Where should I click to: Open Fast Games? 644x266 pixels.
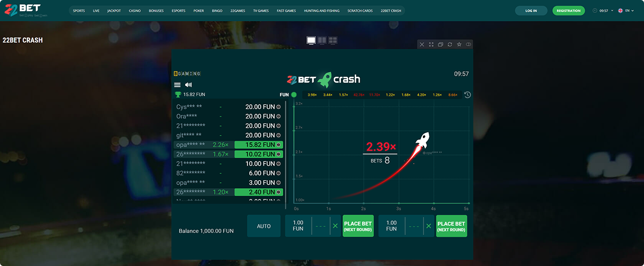tap(287, 11)
